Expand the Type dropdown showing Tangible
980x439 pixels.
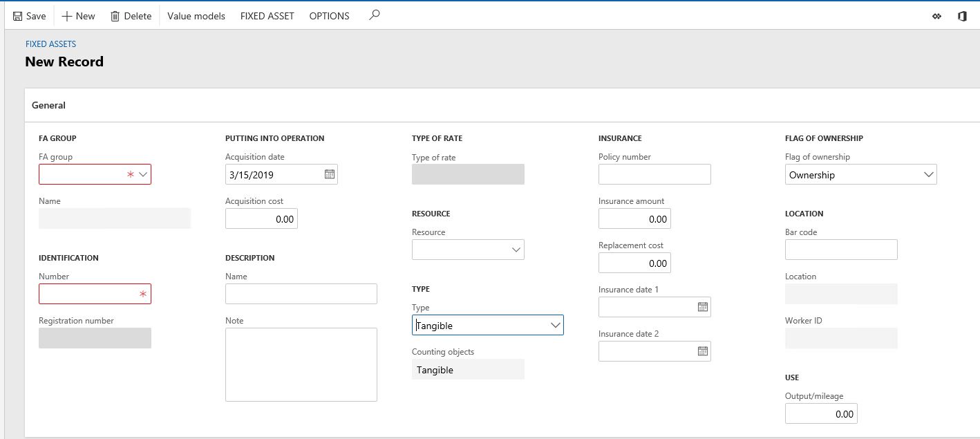(556, 325)
